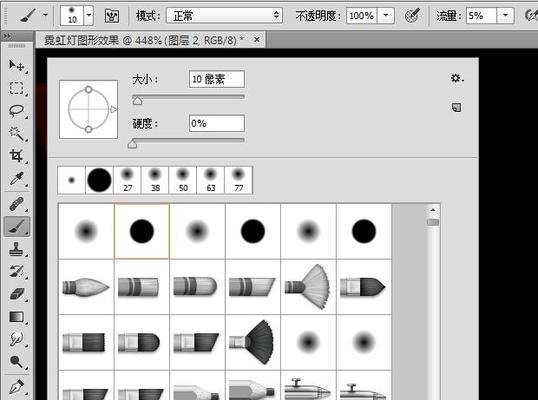Select the Crop tool

(16, 156)
